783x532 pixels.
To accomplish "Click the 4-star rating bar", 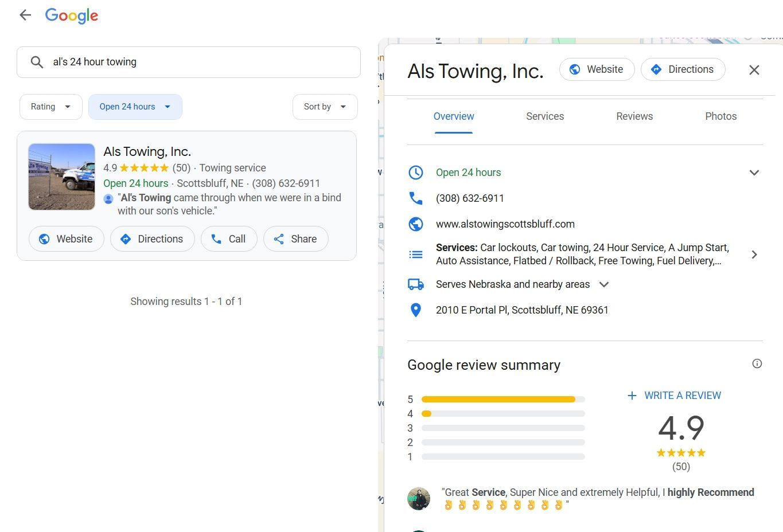I will [503, 413].
